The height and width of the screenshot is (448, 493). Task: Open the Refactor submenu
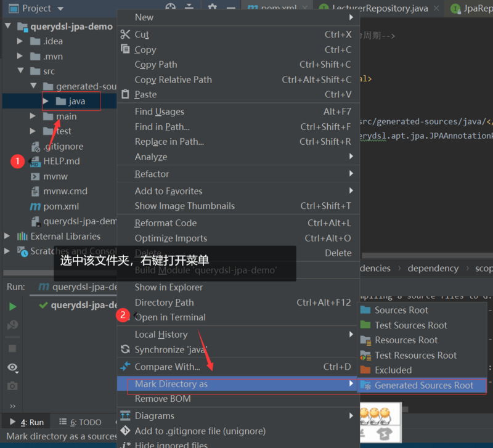tap(238, 174)
